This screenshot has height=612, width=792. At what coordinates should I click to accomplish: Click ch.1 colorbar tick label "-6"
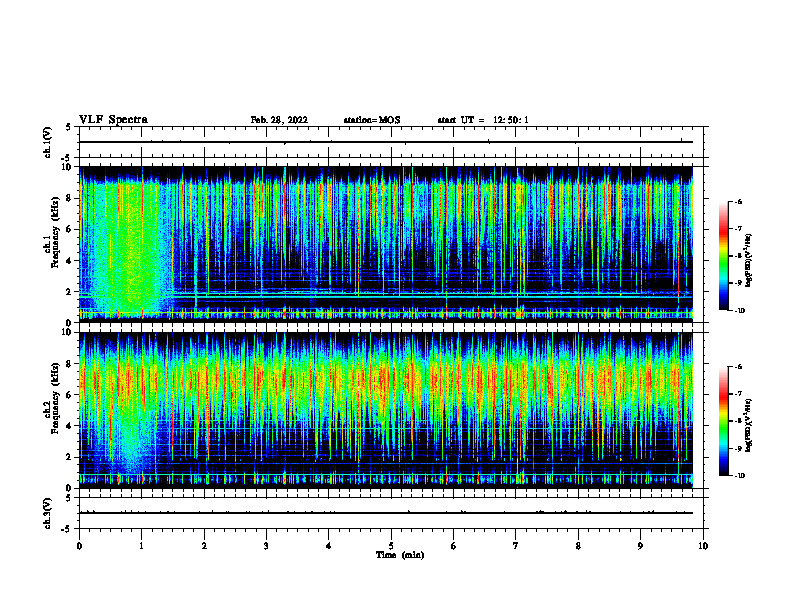[x=738, y=202]
